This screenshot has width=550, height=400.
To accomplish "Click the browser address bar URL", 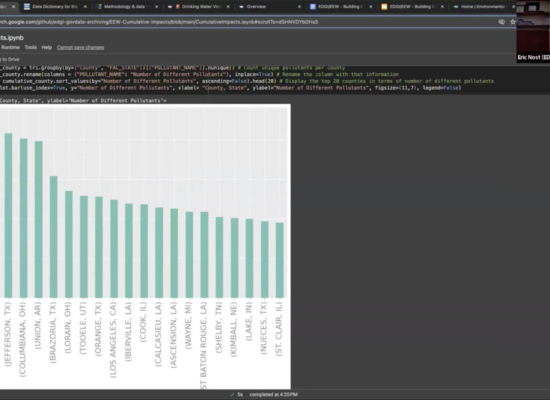I will [159, 22].
